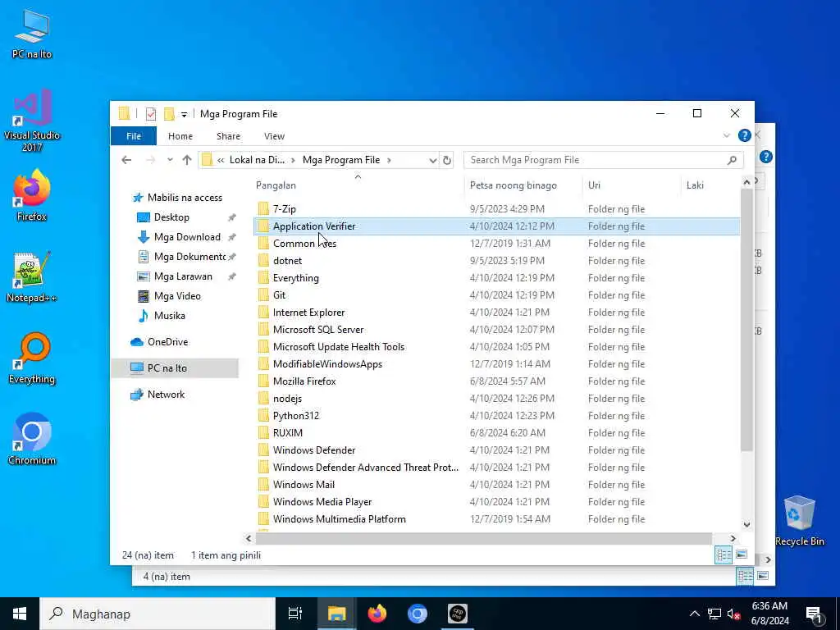This screenshot has width=840, height=630.
Task: Sort by the Laki column header
Action: point(695,185)
